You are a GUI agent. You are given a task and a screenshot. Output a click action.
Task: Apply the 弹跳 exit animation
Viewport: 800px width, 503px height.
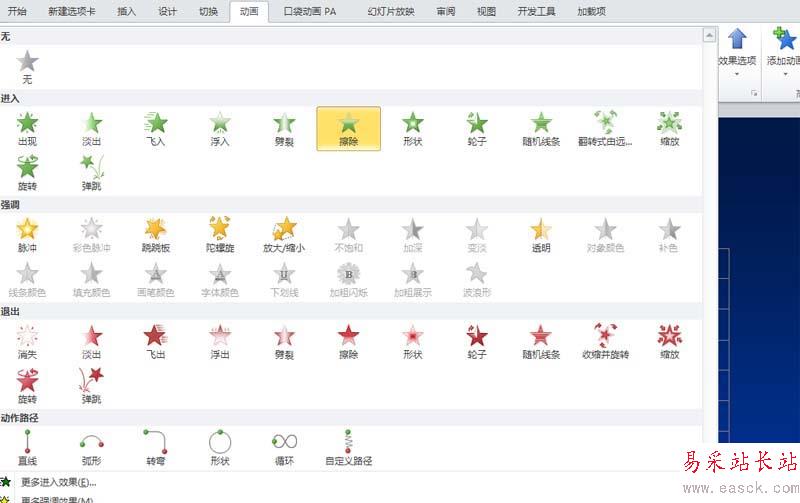click(x=92, y=387)
